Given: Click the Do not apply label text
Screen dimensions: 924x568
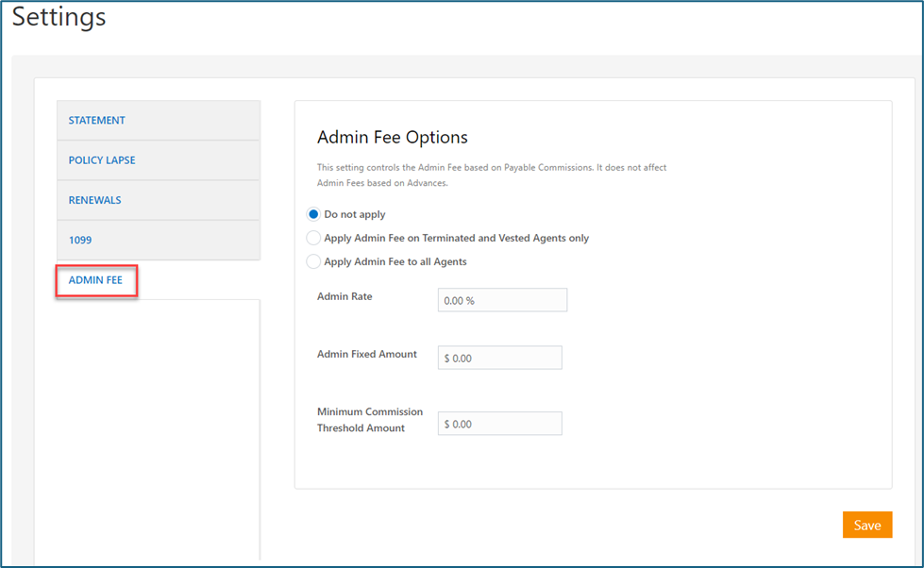Looking at the screenshot, I should click(x=355, y=214).
